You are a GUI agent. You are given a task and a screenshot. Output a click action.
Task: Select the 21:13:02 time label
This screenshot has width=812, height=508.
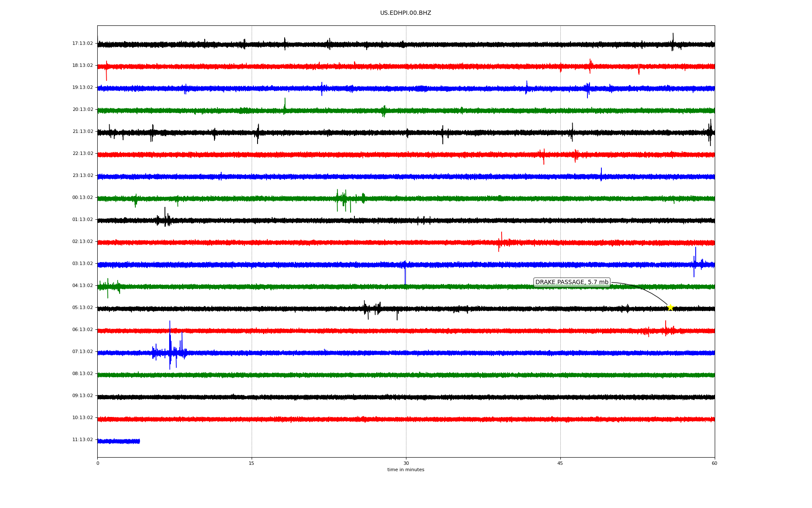tap(82, 131)
